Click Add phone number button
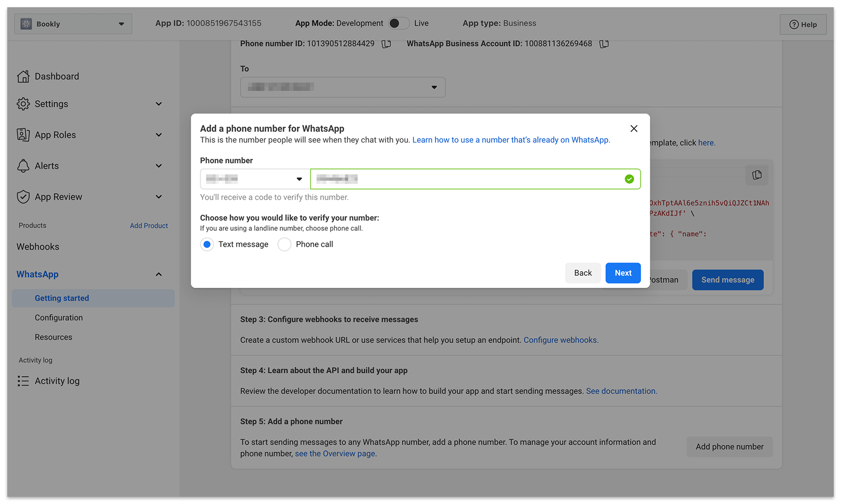The width and height of the screenshot is (841, 504). point(729,447)
